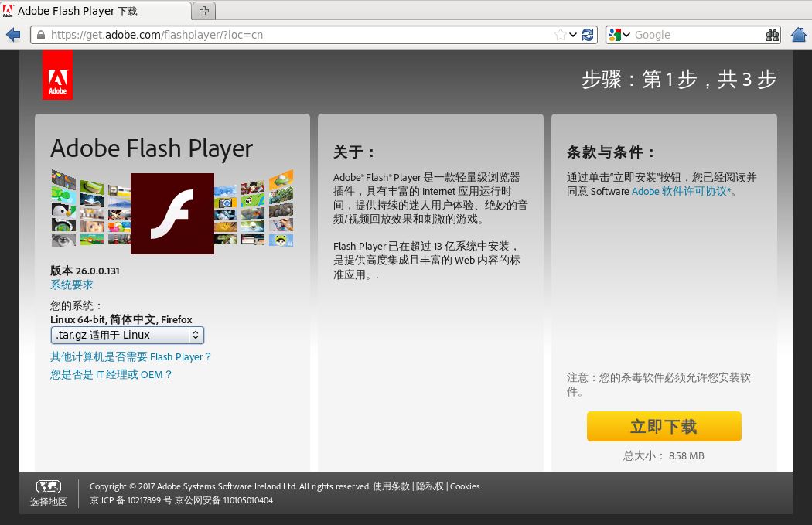Open the 隐私权 footer link

[430, 486]
